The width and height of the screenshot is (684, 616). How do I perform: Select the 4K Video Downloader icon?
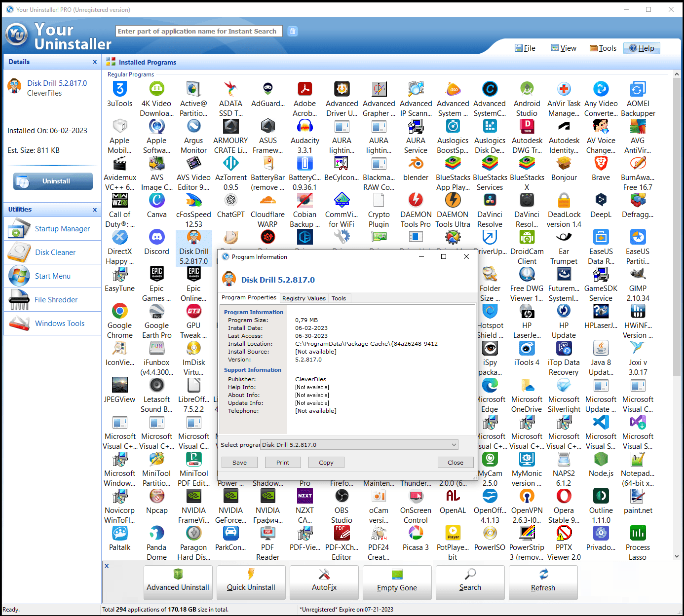tap(157, 89)
